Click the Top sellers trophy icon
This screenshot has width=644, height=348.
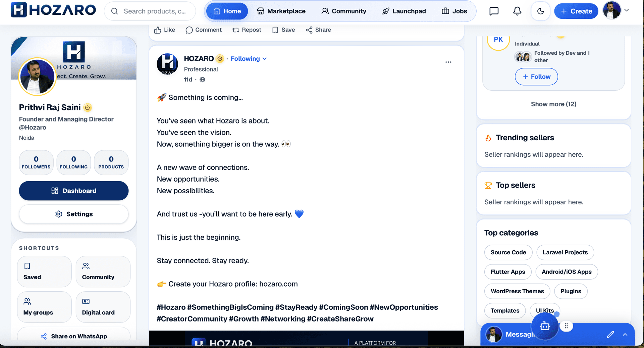click(488, 185)
